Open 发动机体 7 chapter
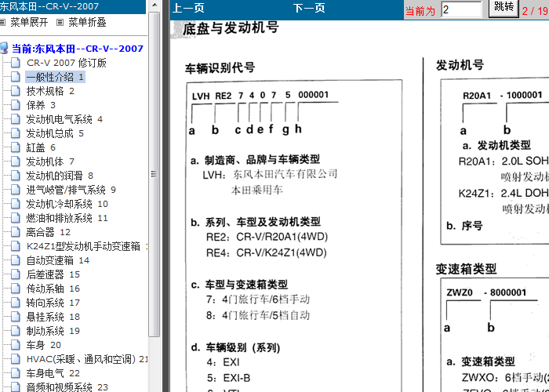Screen dimensions: 549x392 tap(50, 162)
